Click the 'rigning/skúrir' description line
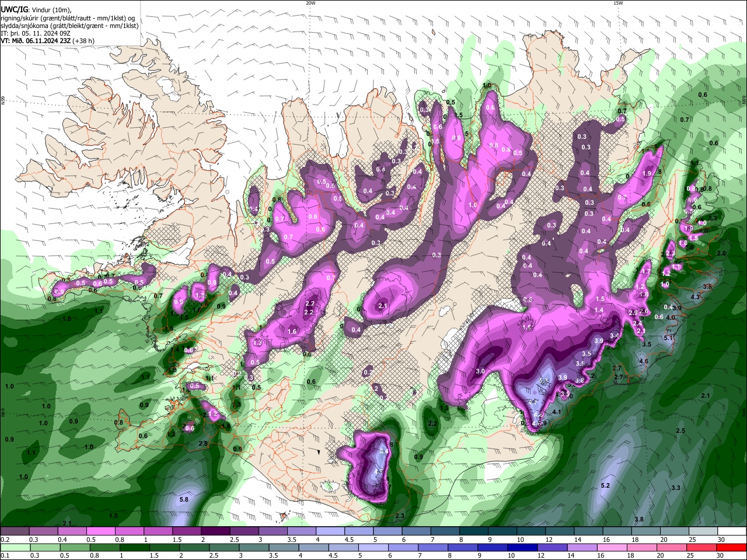Image resolution: width=747 pixels, height=560 pixels. tap(69, 17)
